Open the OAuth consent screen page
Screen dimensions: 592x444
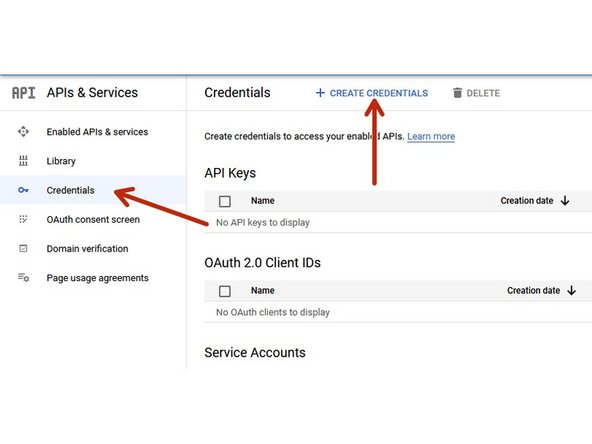[x=93, y=219]
